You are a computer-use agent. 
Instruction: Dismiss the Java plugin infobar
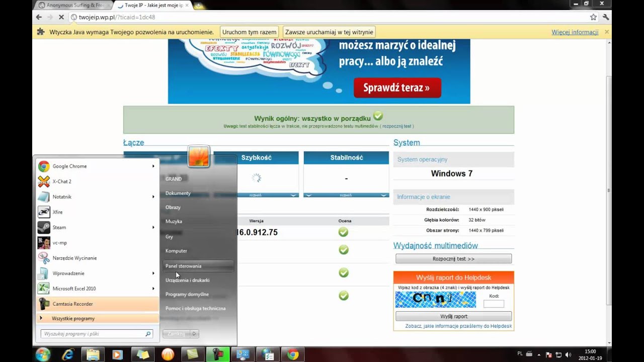click(x=607, y=32)
